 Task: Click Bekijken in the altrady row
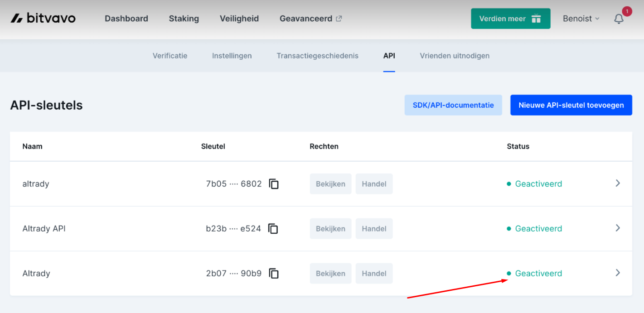click(331, 184)
